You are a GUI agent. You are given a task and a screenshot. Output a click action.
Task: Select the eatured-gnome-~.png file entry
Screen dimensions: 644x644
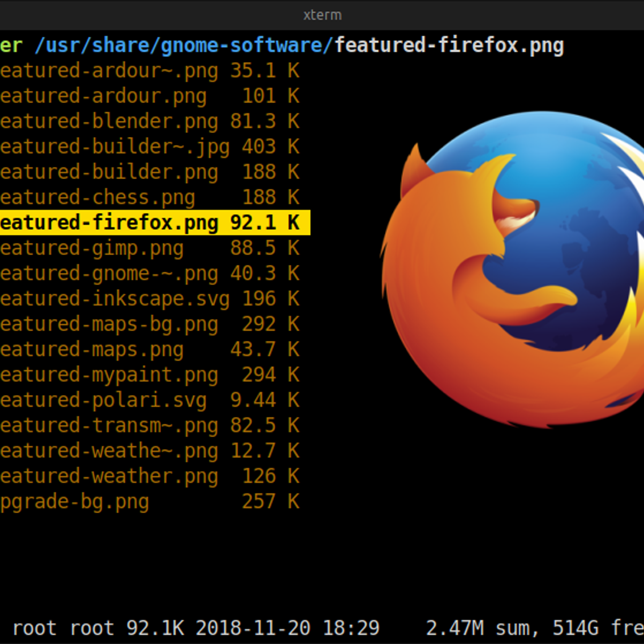click(x=155, y=274)
